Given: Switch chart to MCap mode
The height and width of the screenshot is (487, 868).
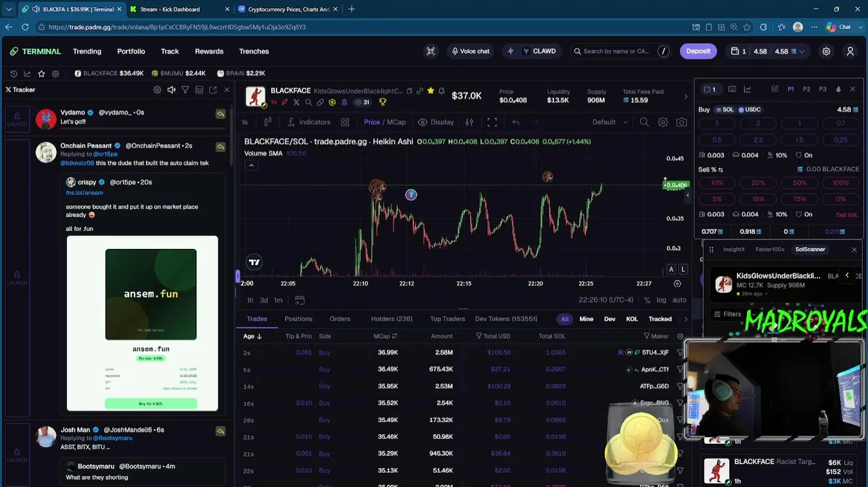Looking at the screenshot, I should pyautogui.click(x=396, y=122).
